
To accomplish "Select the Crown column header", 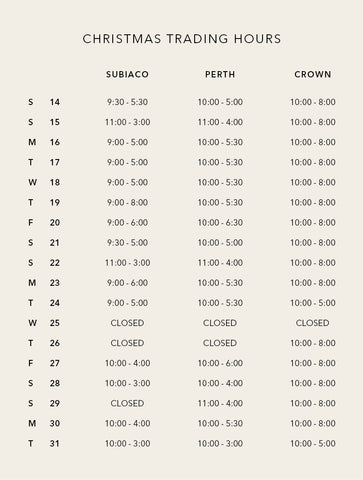I will point(313,74).
